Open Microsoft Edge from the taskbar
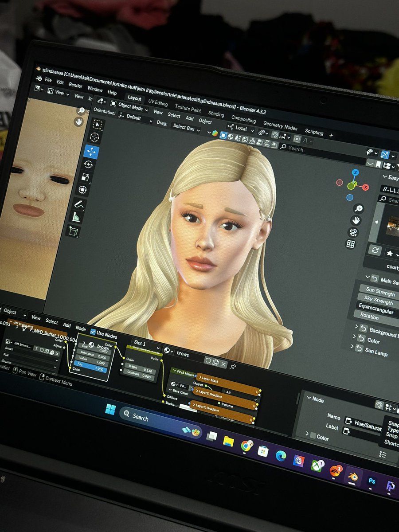This screenshot has width=399, height=532. [281, 456]
